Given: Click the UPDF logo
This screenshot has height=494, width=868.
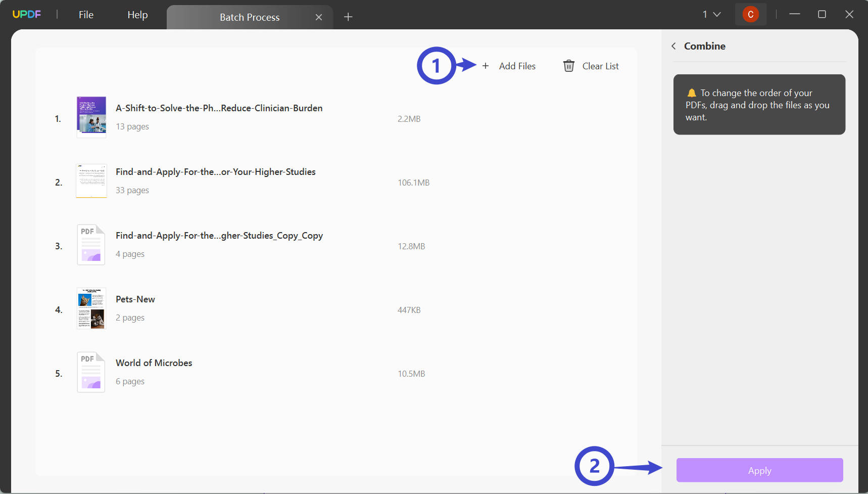Looking at the screenshot, I should coord(26,14).
